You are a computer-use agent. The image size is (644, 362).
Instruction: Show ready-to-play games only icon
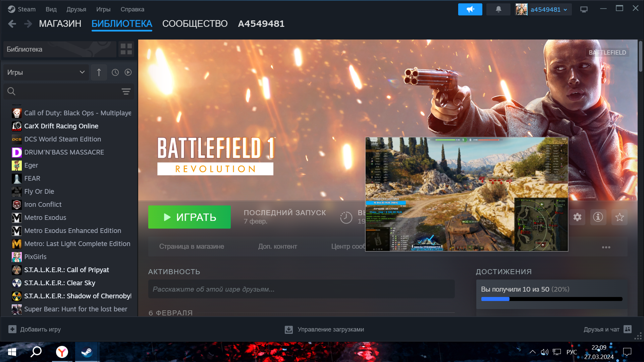(128, 72)
